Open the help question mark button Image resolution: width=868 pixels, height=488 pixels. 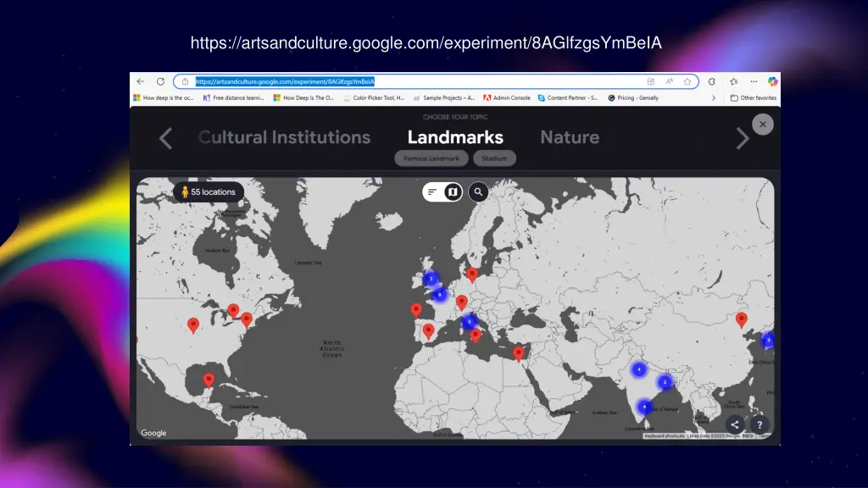759,425
